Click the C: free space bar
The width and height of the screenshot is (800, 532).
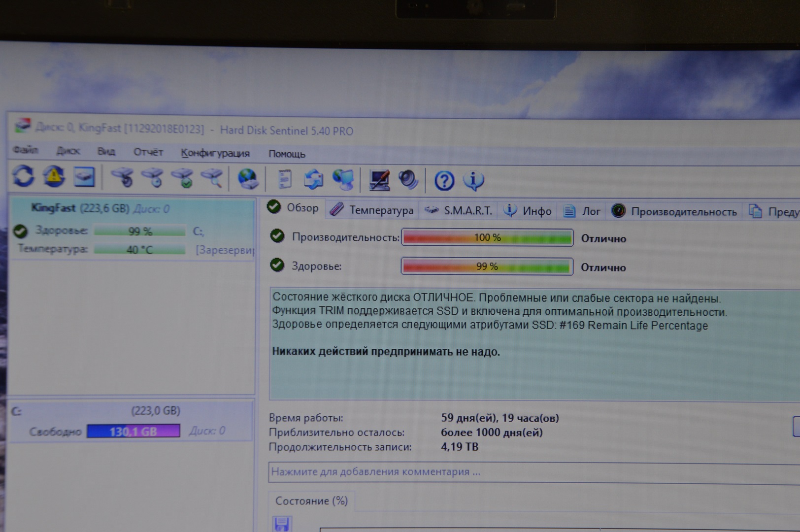click(x=133, y=432)
